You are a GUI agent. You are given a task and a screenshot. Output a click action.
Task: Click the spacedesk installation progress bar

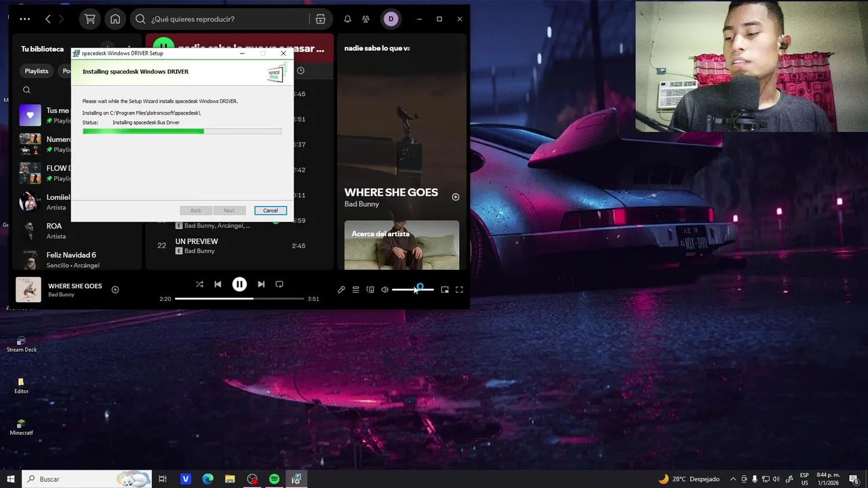click(x=182, y=131)
